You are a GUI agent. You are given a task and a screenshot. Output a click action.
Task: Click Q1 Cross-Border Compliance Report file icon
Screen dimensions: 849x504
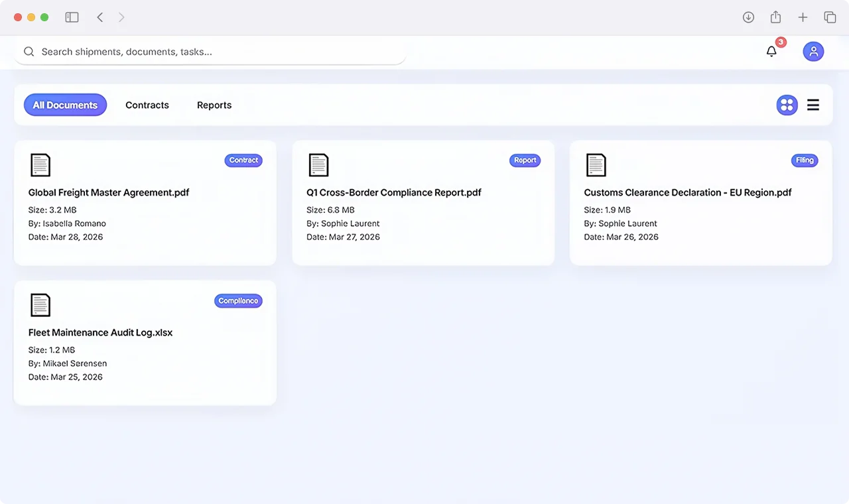point(318,165)
